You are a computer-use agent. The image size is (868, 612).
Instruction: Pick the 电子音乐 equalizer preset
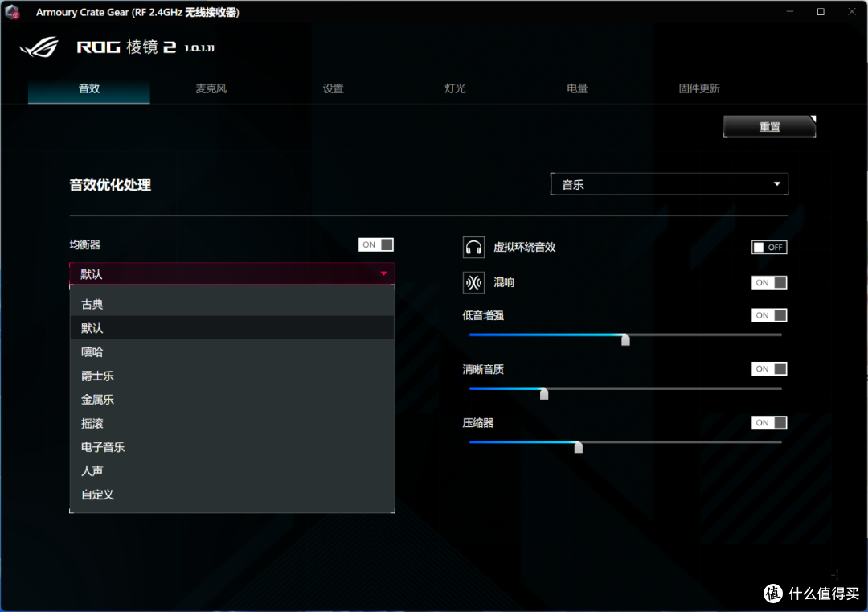click(232, 447)
